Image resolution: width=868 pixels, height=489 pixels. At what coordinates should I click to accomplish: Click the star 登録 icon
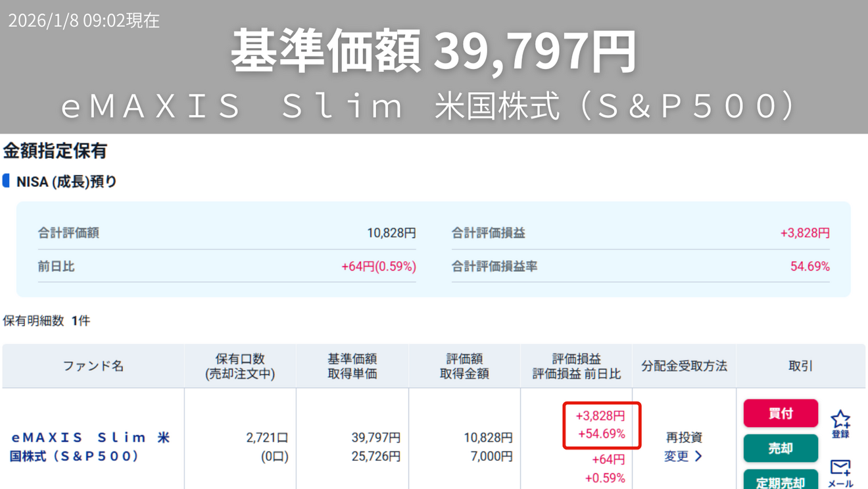(x=840, y=424)
